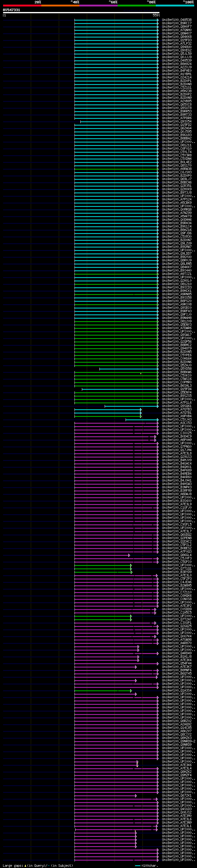The width and height of the screenshot is (197, 868).
Task: Click subject label UniRef100_Q0MRQ8
Action: pyautogui.click(x=177, y=209)
